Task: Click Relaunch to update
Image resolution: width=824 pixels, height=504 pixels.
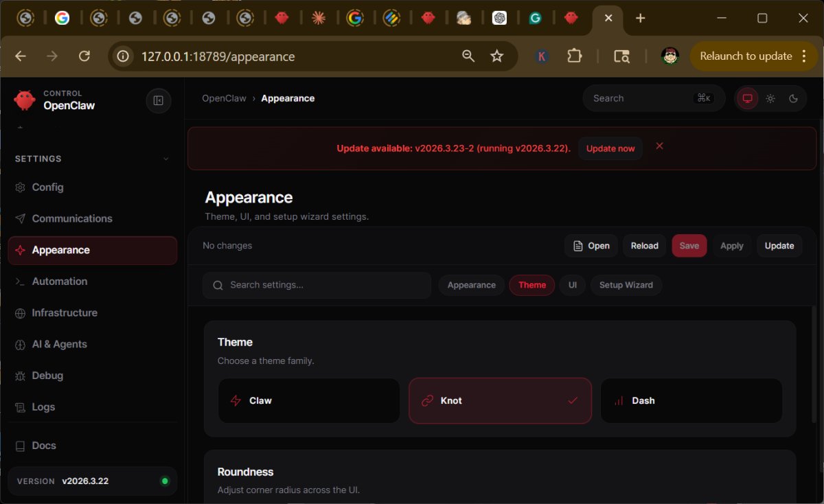Action: pyautogui.click(x=746, y=56)
